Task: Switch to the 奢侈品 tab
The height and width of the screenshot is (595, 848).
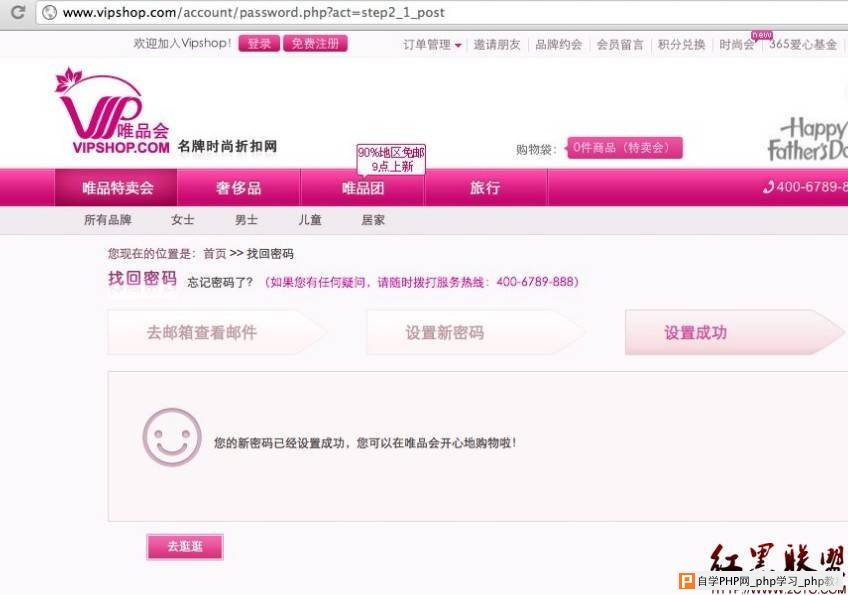Action: click(x=238, y=188)
